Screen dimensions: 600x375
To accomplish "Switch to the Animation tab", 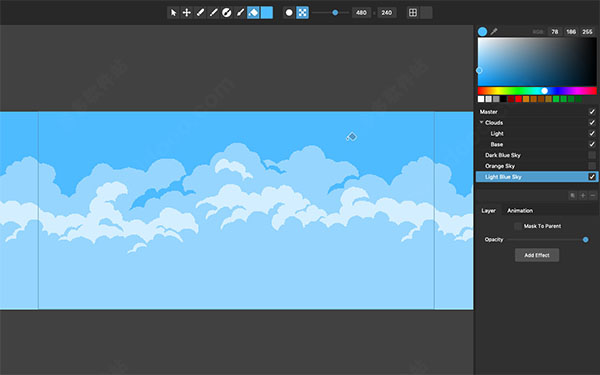I will 520,210.
